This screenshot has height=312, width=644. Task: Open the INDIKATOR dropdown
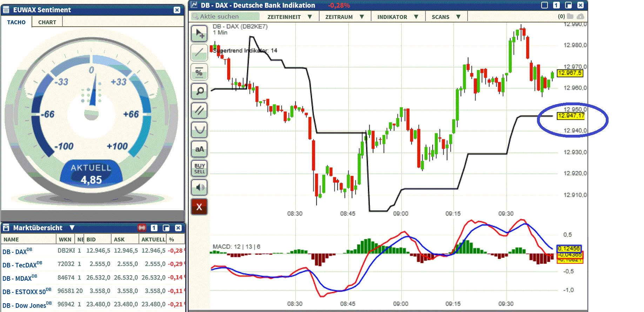tap(398, 17)
